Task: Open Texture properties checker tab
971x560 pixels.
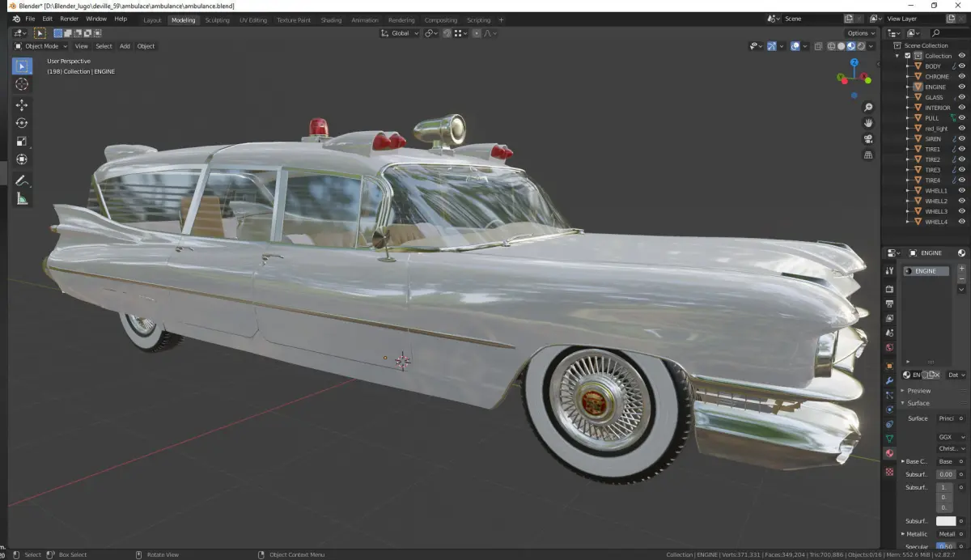Action: [x=889, y=471]
